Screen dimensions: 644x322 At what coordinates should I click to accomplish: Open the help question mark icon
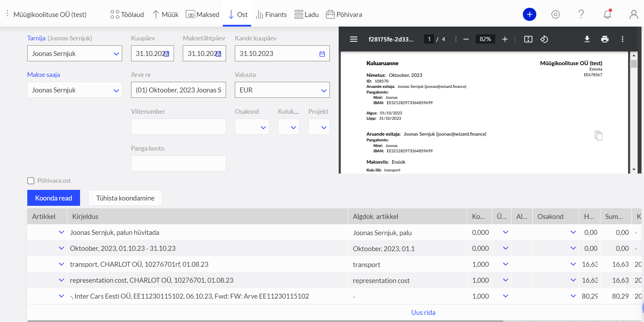pyautogui.click(x=581, y=14)
